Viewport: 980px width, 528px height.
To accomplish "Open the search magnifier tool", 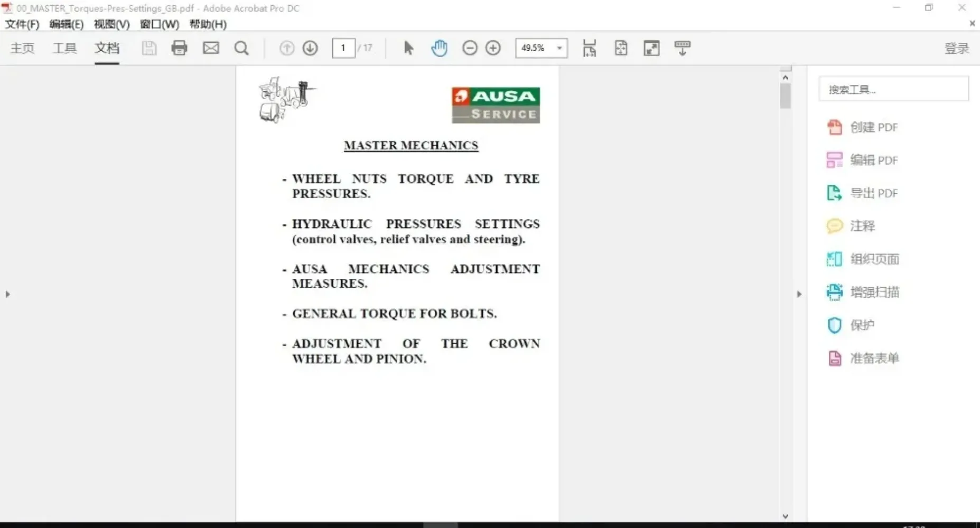I will [241, 48].
